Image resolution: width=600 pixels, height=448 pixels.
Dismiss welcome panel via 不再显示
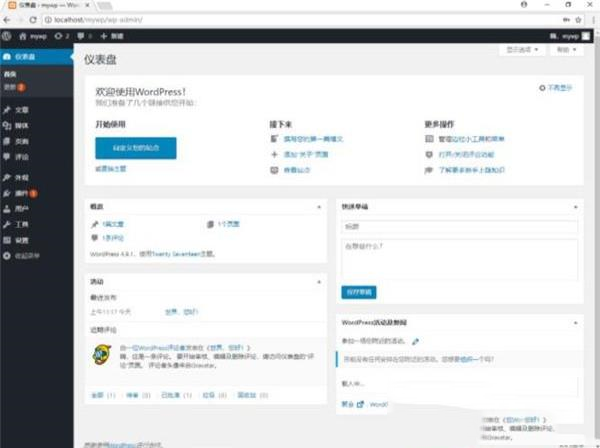(558, 88)
